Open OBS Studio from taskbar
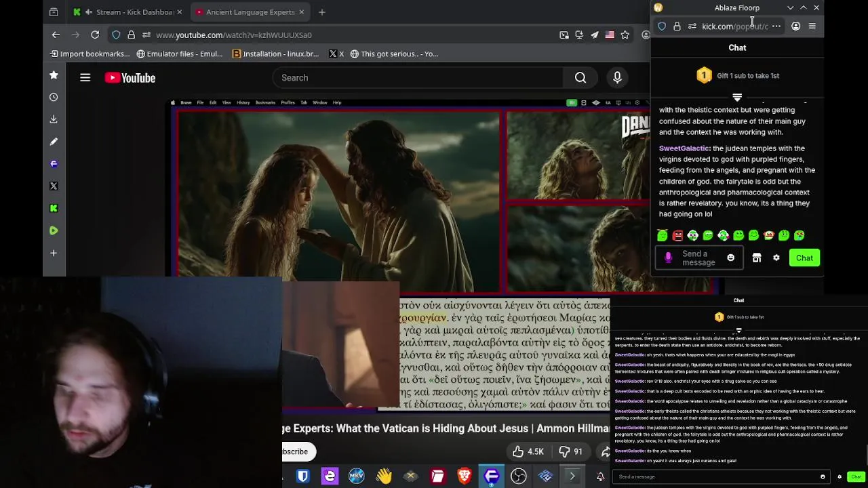The image size is (868, 488). (x=519, y=476)
